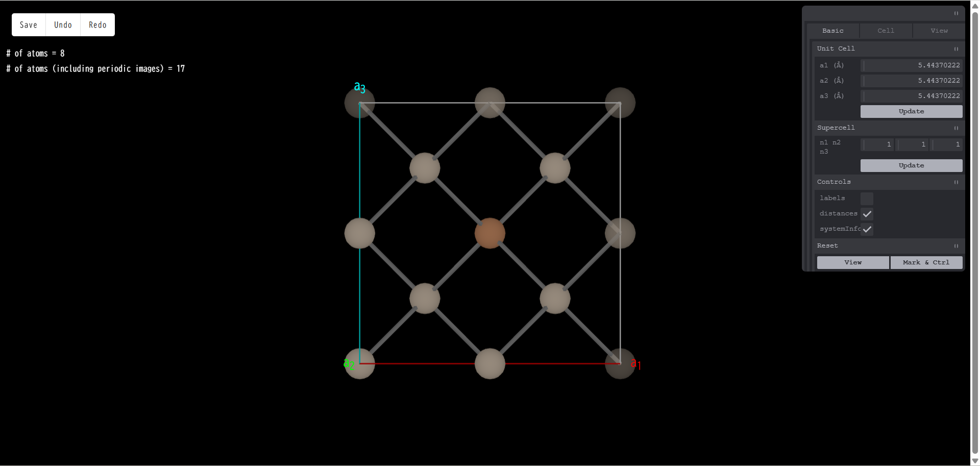Open the View tab

click(939, 31)
